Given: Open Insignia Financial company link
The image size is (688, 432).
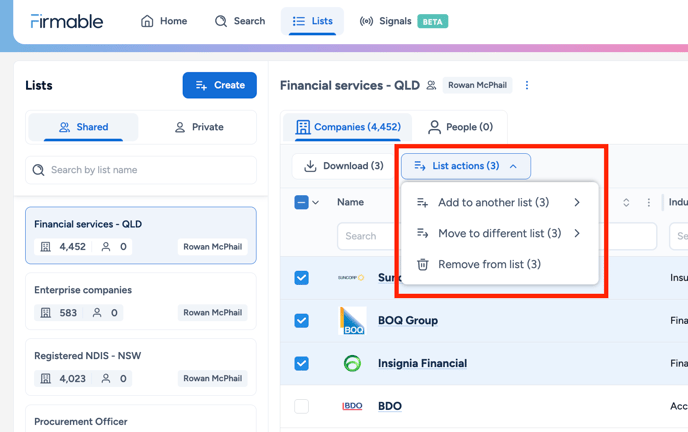Looking at the screenshot, I should [423, 364].
